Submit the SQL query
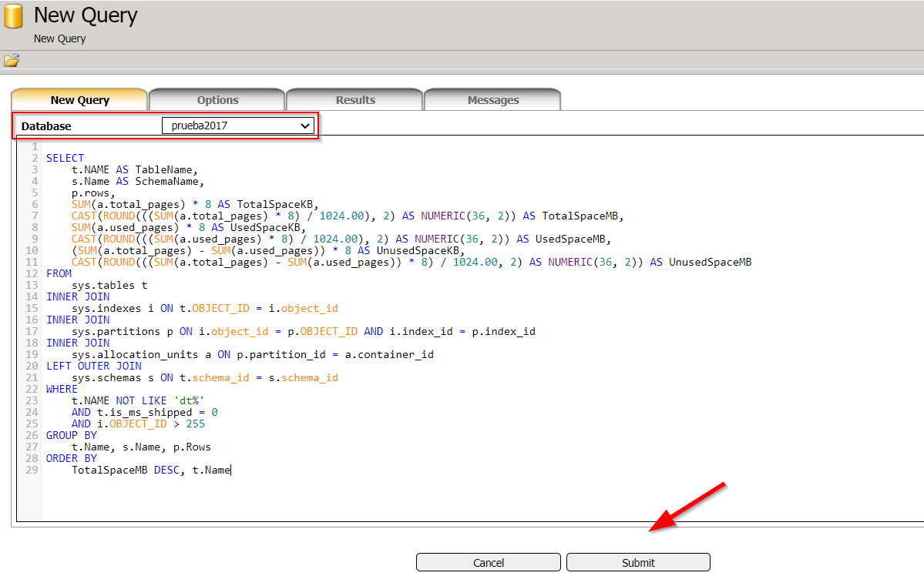Viewport: 924px width, 586px height. 638,562
